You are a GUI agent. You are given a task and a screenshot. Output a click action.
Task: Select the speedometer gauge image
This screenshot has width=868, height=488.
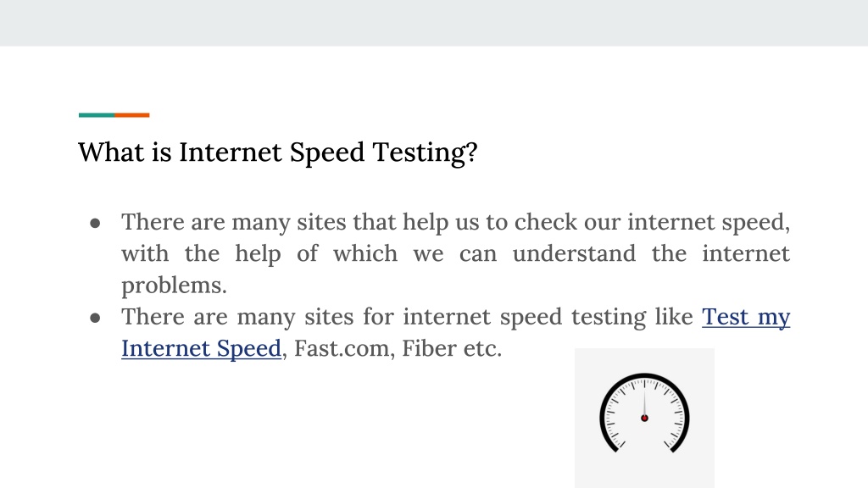pos(644,418)
